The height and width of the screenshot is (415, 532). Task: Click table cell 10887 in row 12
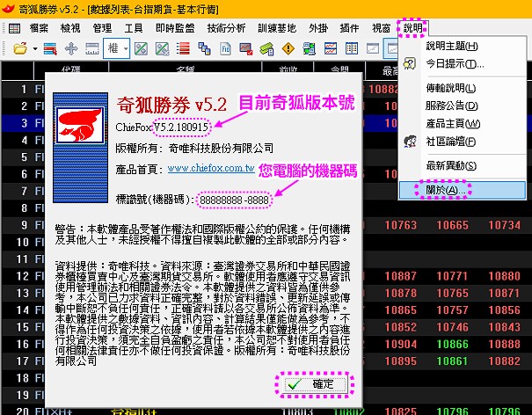[x=401, y=276]
